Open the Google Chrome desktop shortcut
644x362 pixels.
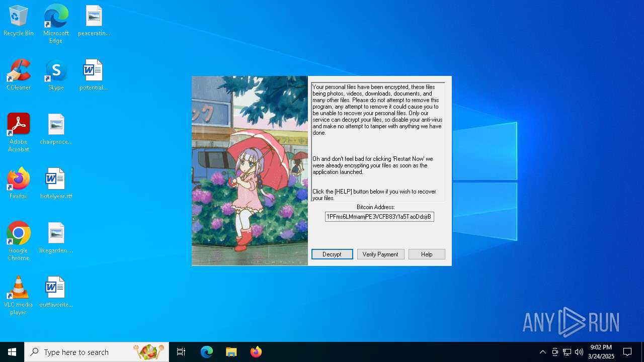point(19,242)
